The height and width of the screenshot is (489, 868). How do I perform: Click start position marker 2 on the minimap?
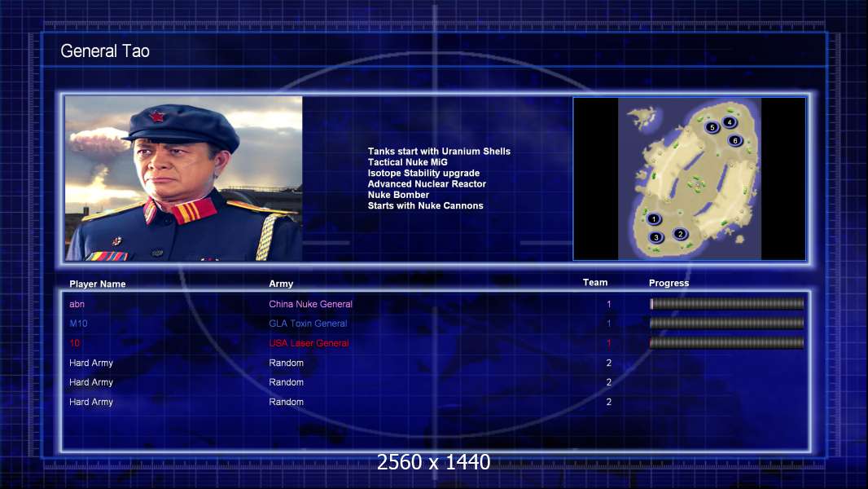point(681,234)
